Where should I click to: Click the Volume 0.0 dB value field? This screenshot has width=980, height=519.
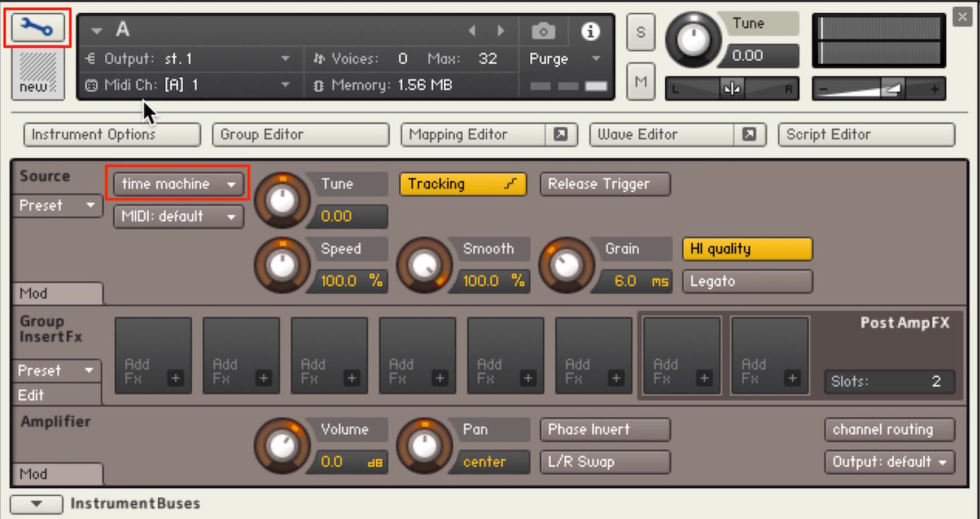tap(348, 462)
